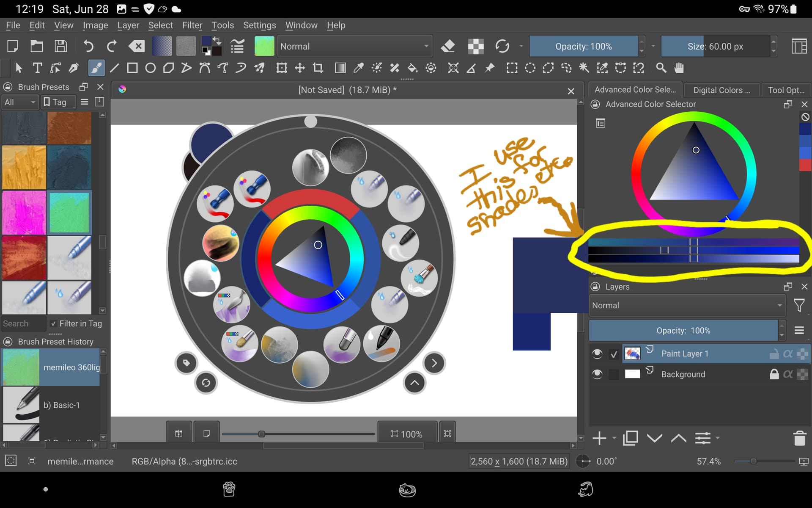Click the reload preset icon in toolbar
Screen dimensions: 812x508
(502, 46)
